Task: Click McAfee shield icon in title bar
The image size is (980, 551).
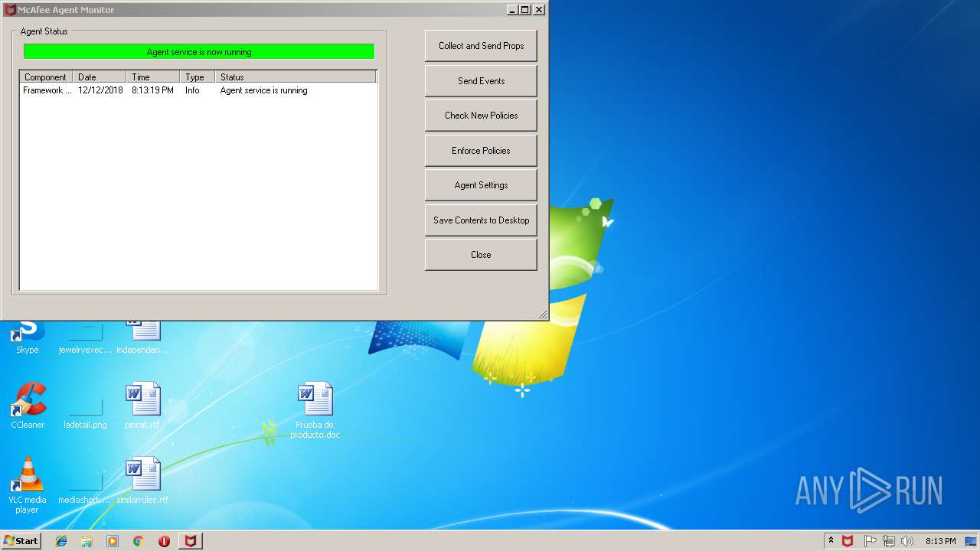Action: (9, 10)
